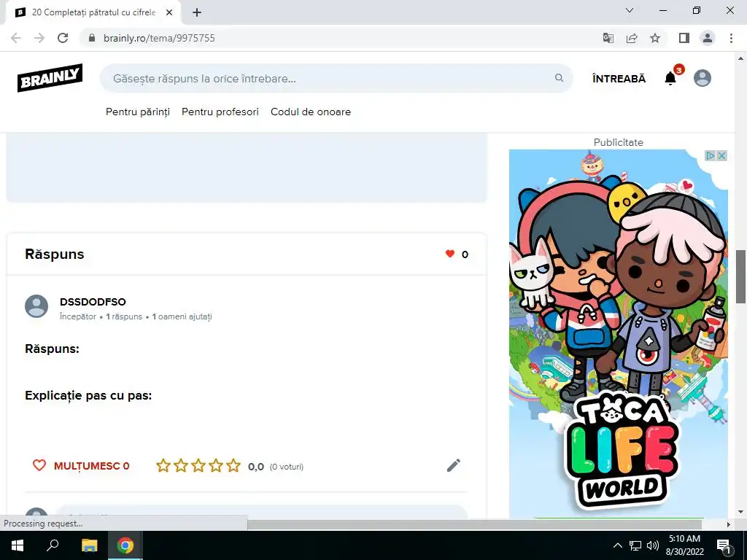Image resolution: width=747 pixels, height=560 pixels.
Task: Click the ÎNTREABĂ button
Action: [x=619, y=79]
